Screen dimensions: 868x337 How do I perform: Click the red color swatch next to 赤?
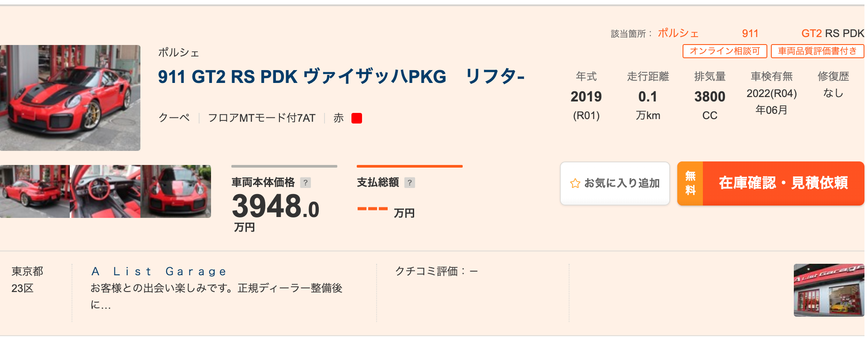point(357,118)
